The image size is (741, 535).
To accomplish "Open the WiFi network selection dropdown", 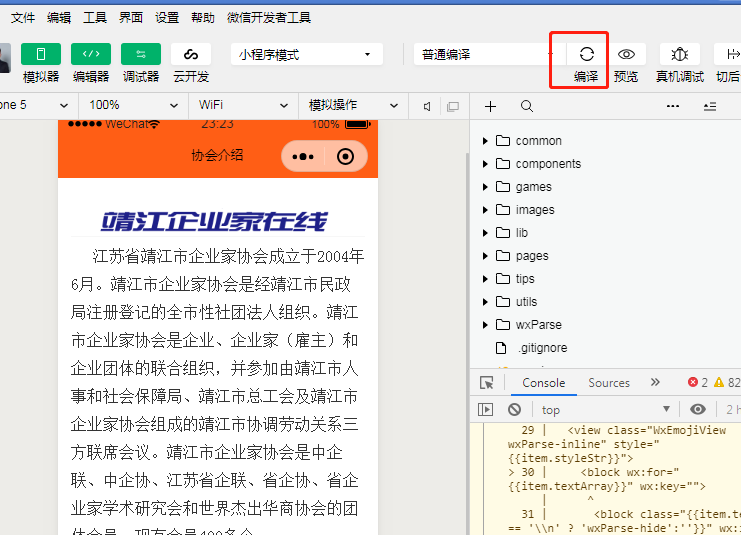I will (243, 105).
